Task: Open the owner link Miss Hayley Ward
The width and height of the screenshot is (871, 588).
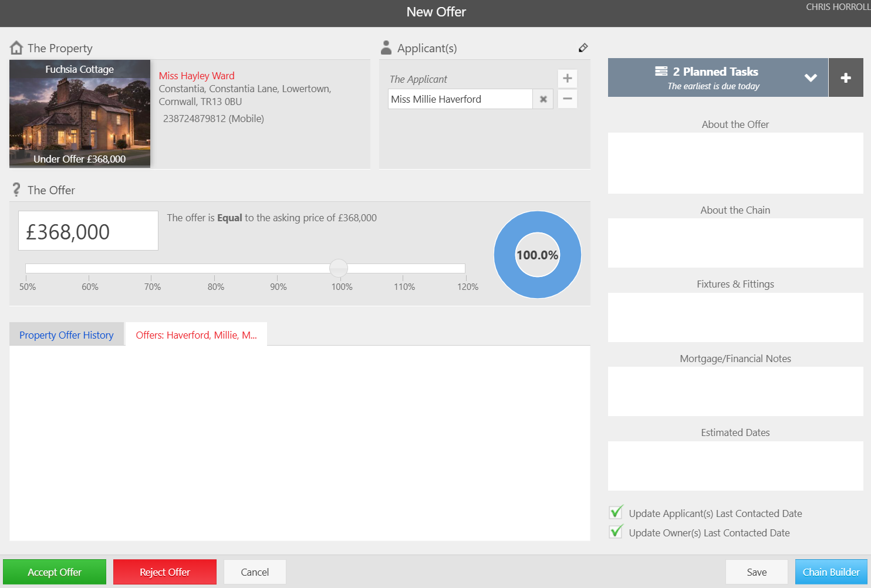Action: click(x=197, y=76)
